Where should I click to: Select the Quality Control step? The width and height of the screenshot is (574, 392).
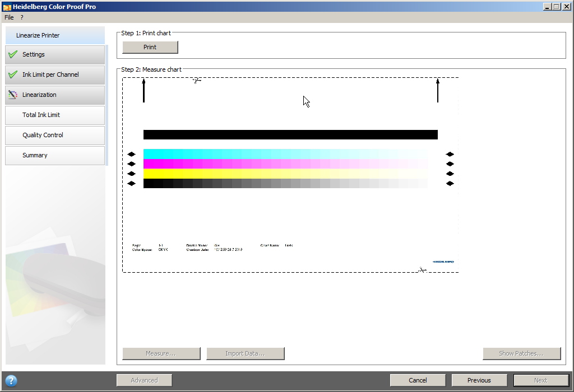pos(55,135)
